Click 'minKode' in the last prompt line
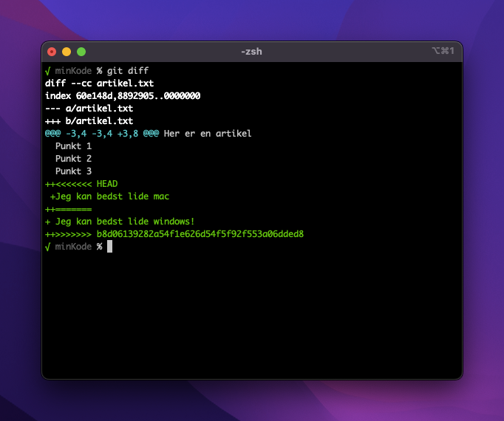 74,247
